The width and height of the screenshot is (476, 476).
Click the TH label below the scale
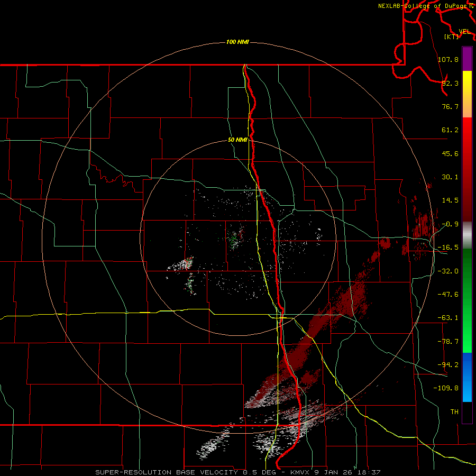[x=454, y=411]
